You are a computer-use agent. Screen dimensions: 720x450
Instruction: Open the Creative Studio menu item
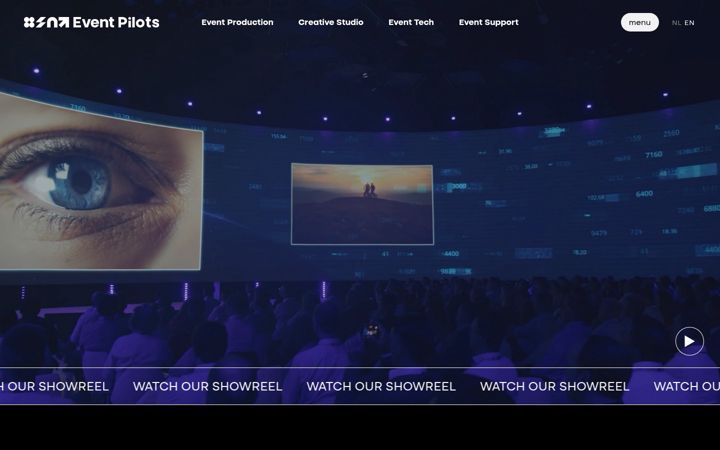(331, 22)
